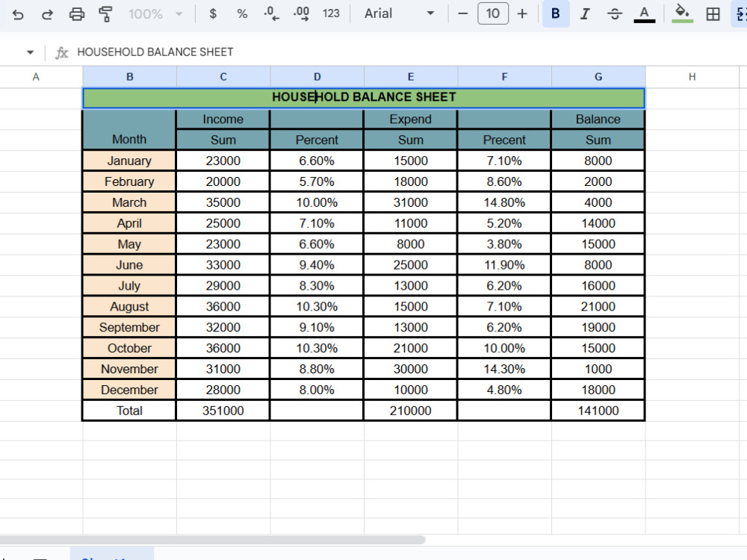
Task: Click the Merge cells icon
Action: click(740, 14)
